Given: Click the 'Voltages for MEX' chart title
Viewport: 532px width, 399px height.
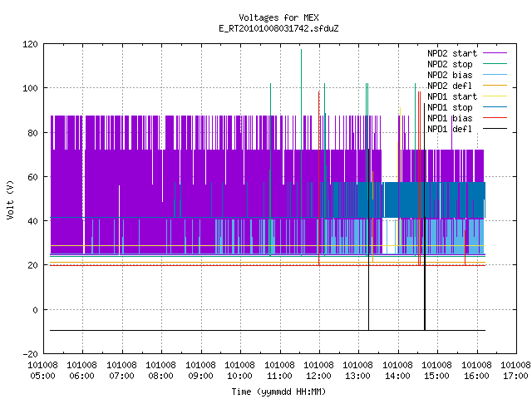Looking at the screenshot, I should pos(278,17).
